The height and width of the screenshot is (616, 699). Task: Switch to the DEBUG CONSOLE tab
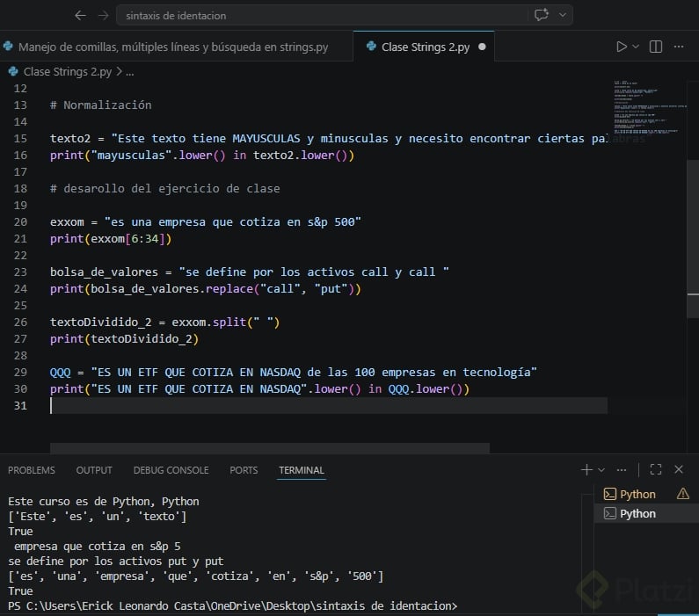pyautogui.click(x=171, y=470)
